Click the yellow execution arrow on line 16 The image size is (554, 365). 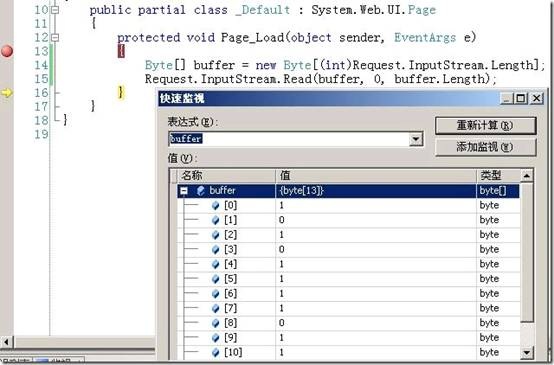click(7, 93)
